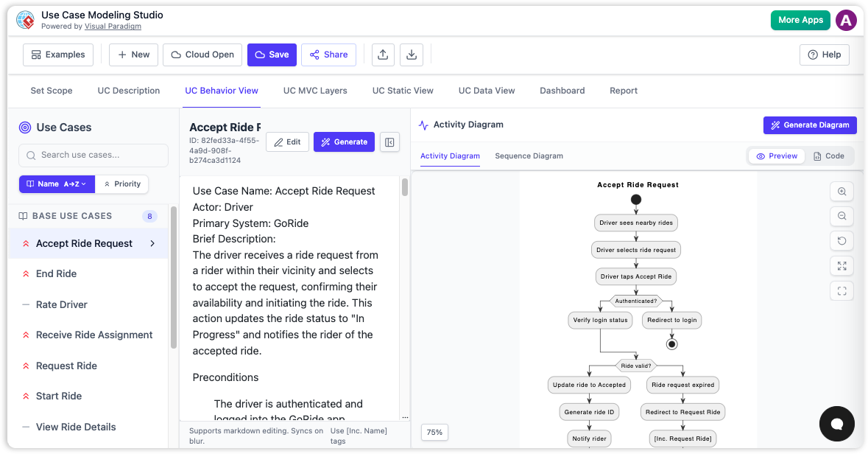The width and height of the screenshot is (868, 454).
Task: Select the Priority sorting option
Action: (x=122, y=184)
